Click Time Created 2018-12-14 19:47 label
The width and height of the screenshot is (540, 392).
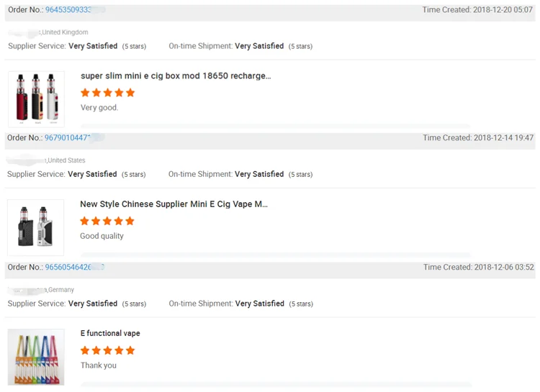click(478, 138)
